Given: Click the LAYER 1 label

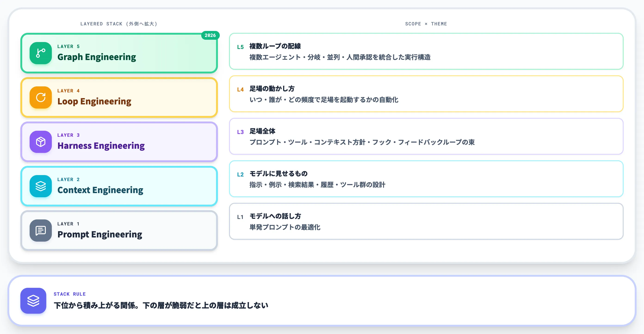Looking at the screenshot, I should click(x=68, y=224).
